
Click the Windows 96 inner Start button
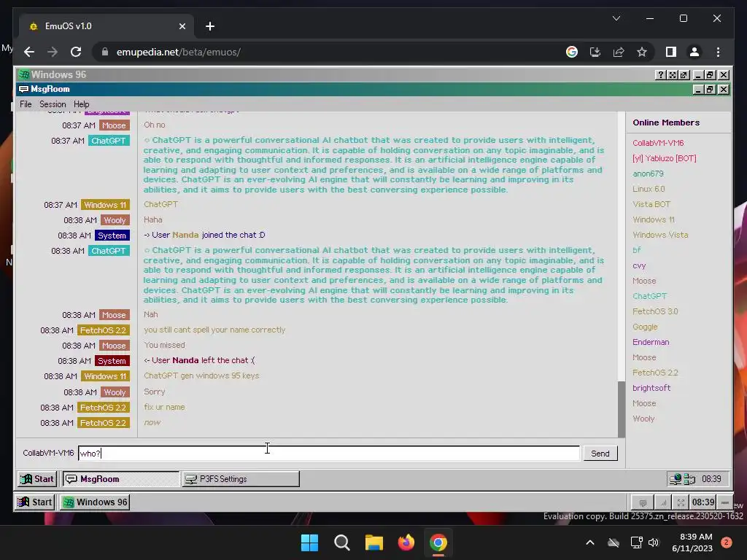(37, 478)
